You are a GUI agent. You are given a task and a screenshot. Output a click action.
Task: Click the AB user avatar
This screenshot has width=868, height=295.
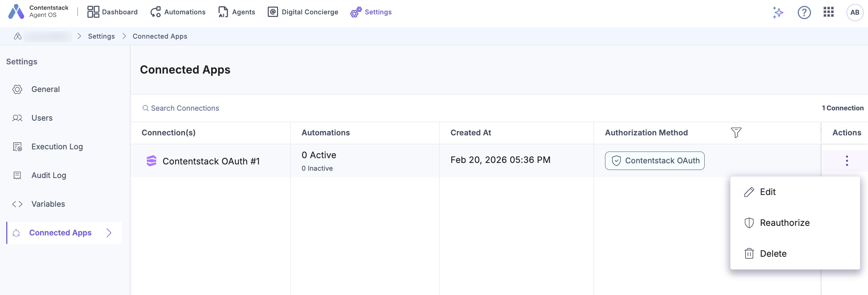[x=854, y=13]
